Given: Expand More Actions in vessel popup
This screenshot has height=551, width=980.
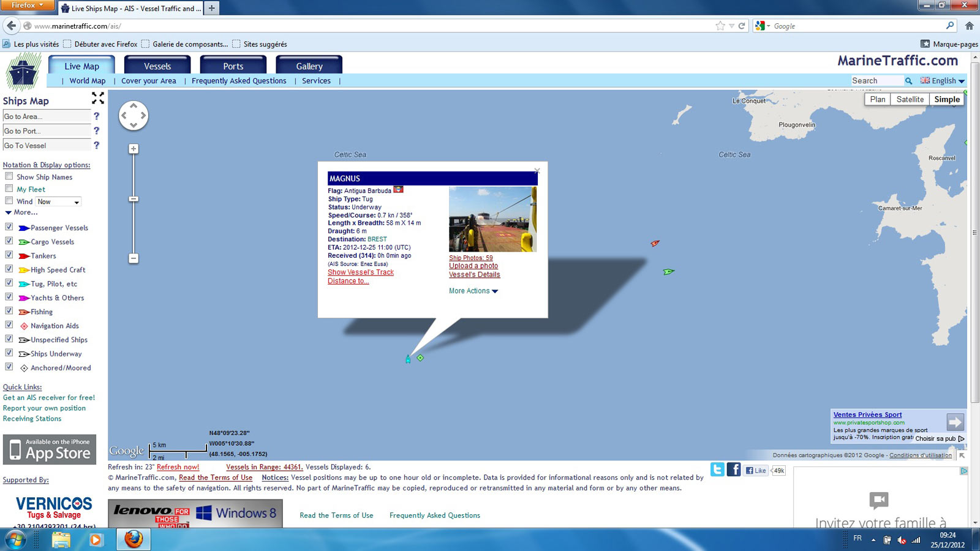Looking at the screenshot, I should click(x=473, y=291).
